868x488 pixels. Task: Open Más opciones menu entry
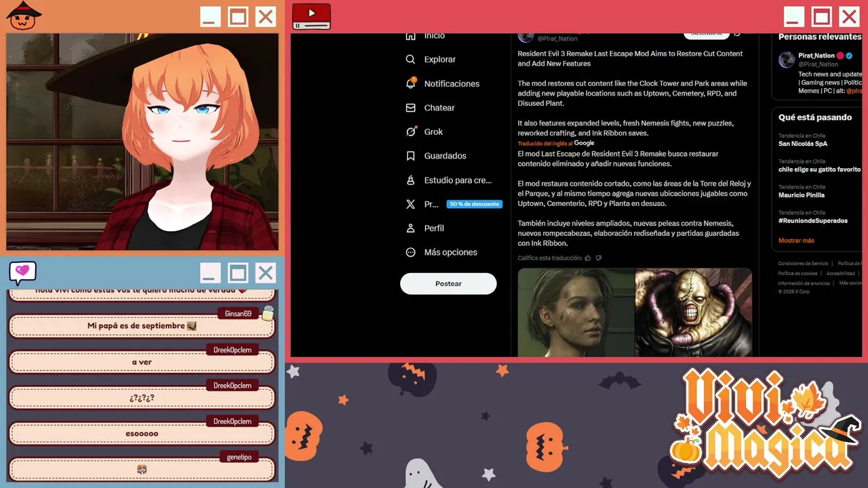pyautogui.click(x=450, y=252)
